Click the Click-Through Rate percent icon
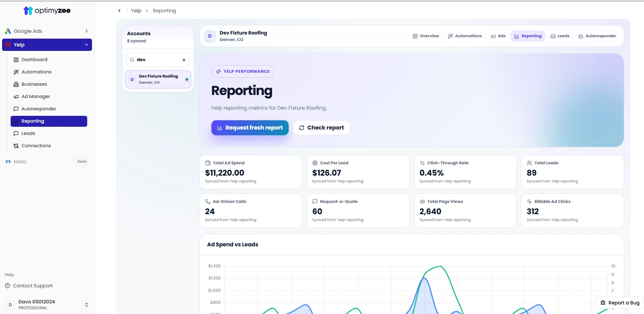The image size is (644, 314). tap(422, 163)
